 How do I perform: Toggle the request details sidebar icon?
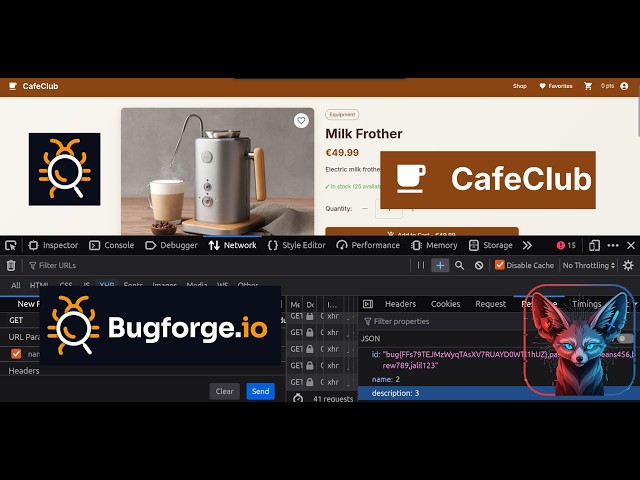pos(368,304)
